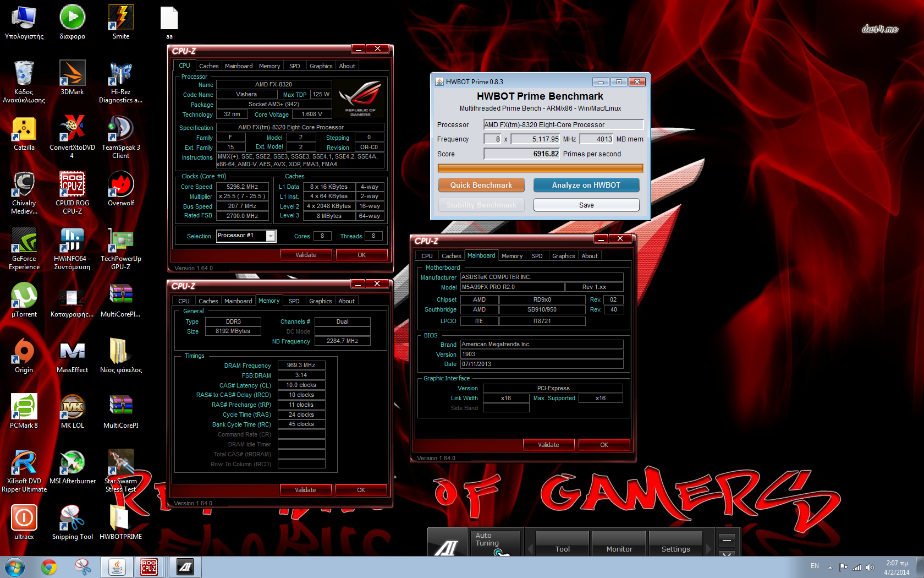Viewport: 924px width, 578px height.
Task: Open Tool menu in AI Suite bar
Action: click(562, 543)
